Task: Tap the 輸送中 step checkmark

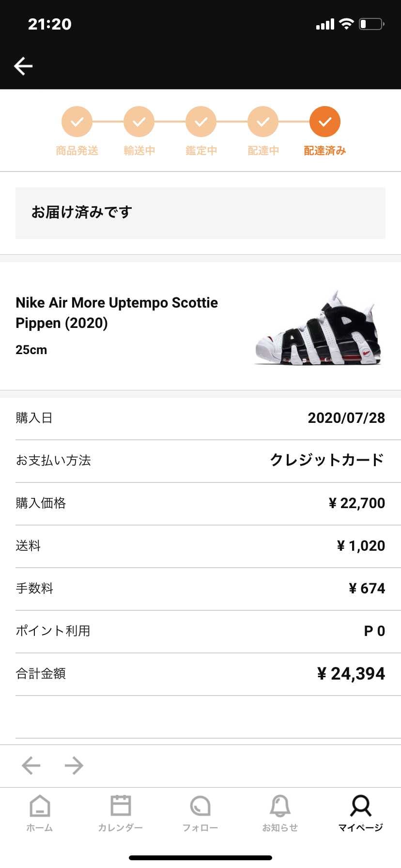Action: (139, 122)
